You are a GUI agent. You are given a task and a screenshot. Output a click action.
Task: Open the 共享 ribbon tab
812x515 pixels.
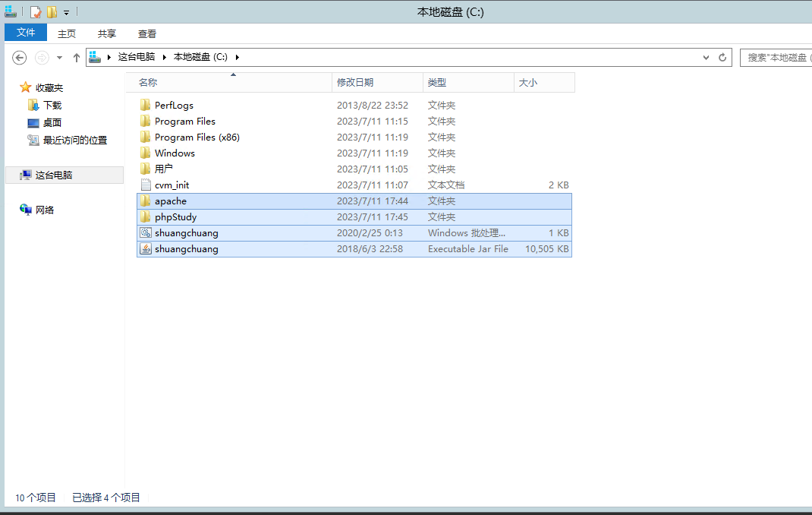(x=107, y=33)
